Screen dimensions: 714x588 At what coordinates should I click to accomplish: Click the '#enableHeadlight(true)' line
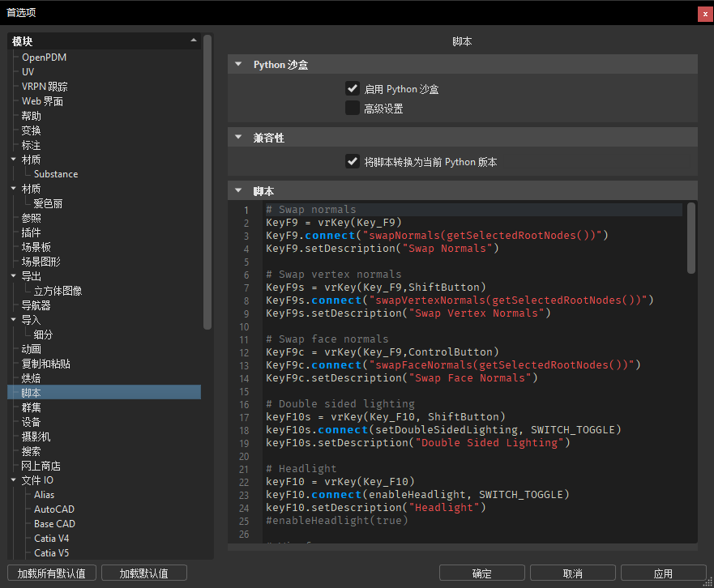pos(337,520)
